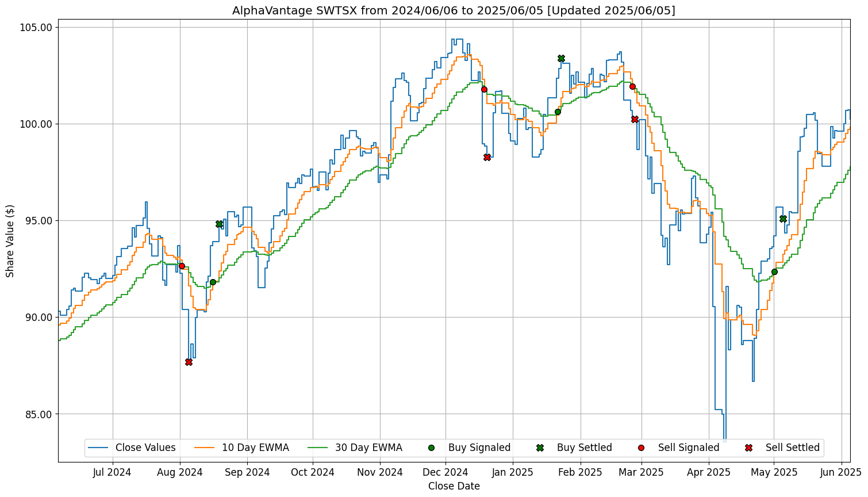Viewport: 868px width, 497px height.
Task: Click the AlphaVantage SWTSX chart title
Action: click(454, 11)
